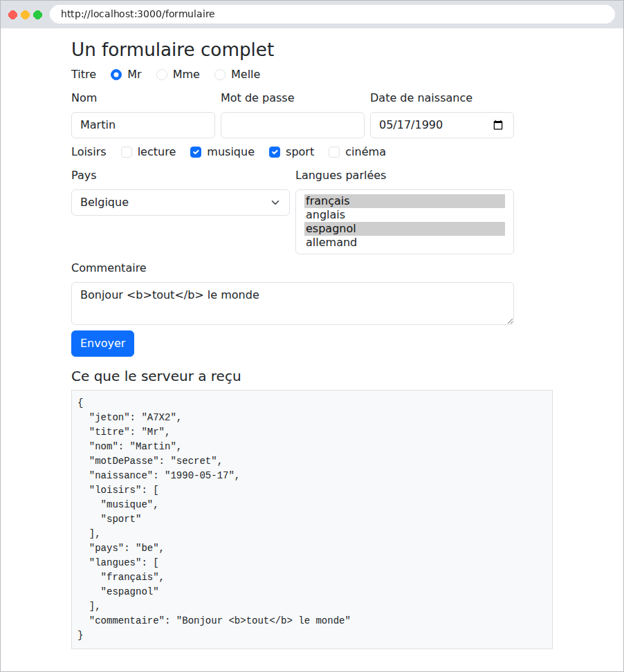Focus the Nom field containing Martin
Image resolution: width=624 pixels, height=672 pixels.
click(143, 125)
